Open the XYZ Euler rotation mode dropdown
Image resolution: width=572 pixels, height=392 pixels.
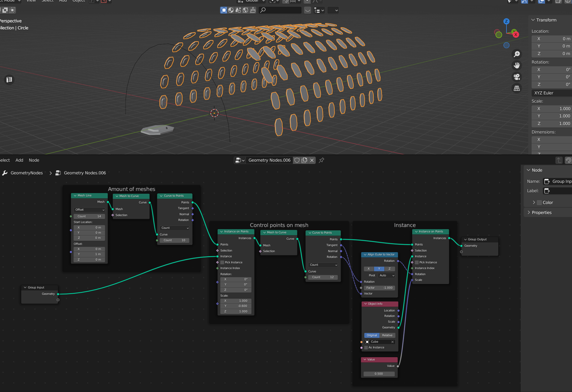tap(551, 93)
